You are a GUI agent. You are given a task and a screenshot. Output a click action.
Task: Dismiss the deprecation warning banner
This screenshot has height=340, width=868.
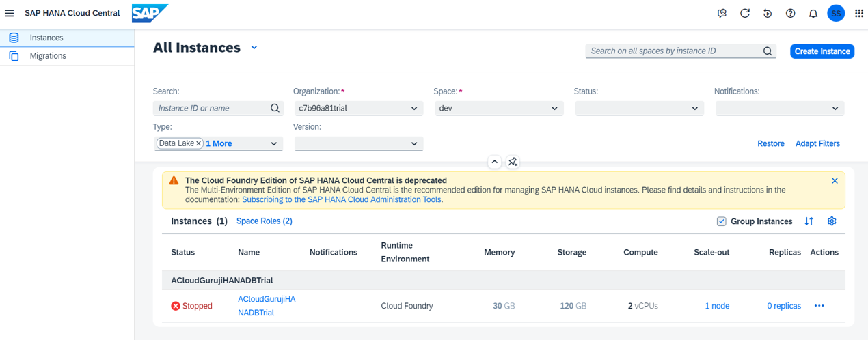[835, 181]
